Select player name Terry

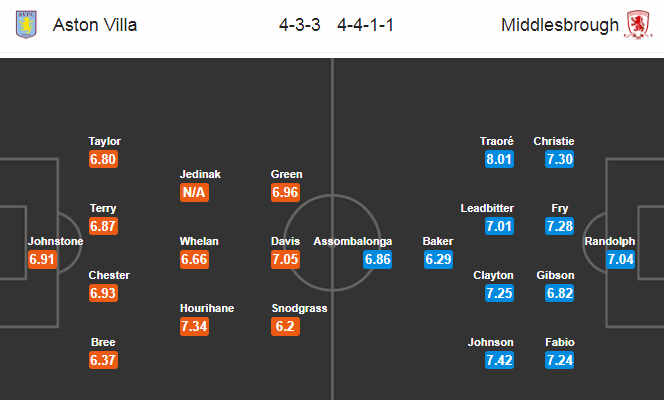coord(103,208)
